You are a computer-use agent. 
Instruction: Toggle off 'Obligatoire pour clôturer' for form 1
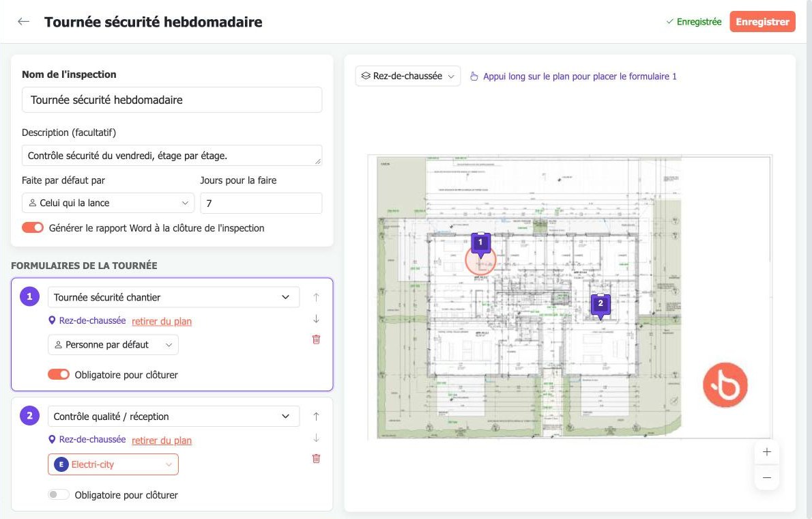pyautogui.click(x=59, y=374)
